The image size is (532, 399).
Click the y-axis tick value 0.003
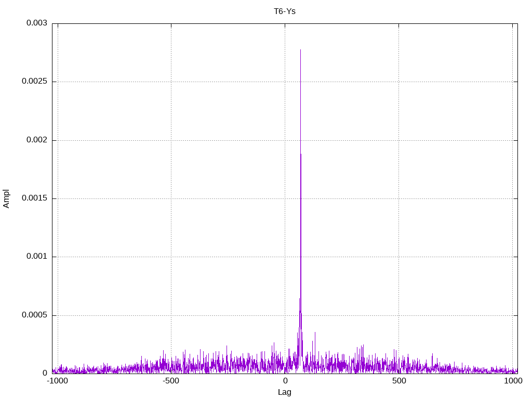click(x=37, y=23)
